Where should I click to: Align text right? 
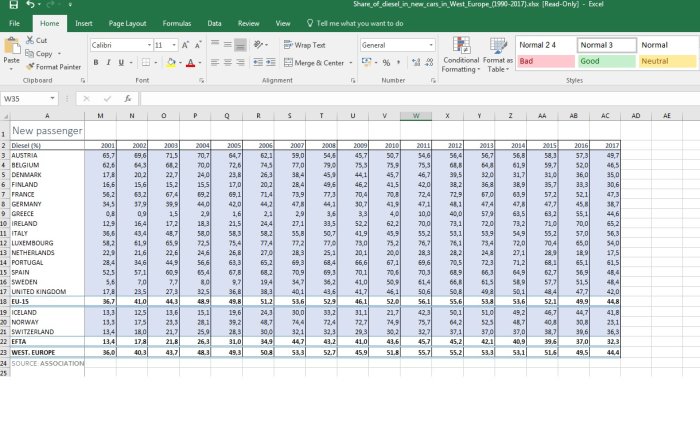click(240, 62)
